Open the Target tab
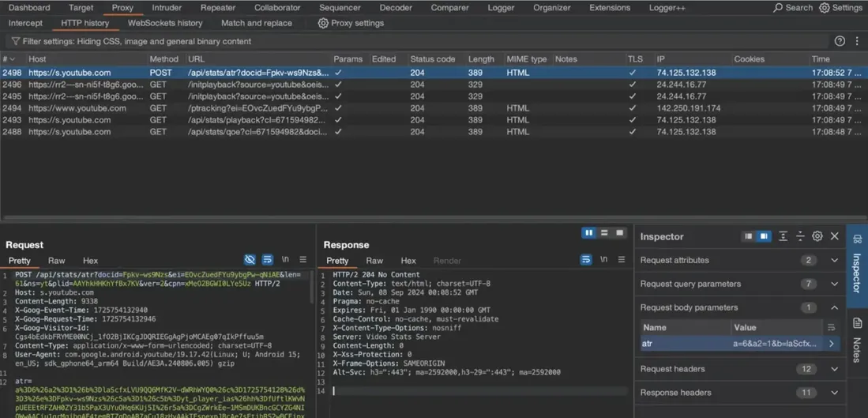Viewport: 868px width, 418px height. coord(81,8)
